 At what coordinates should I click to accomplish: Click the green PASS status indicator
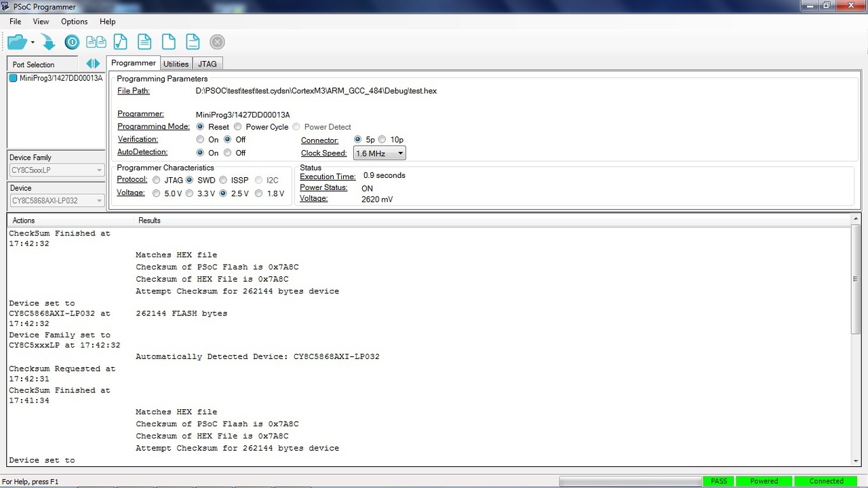pos(719,481)
